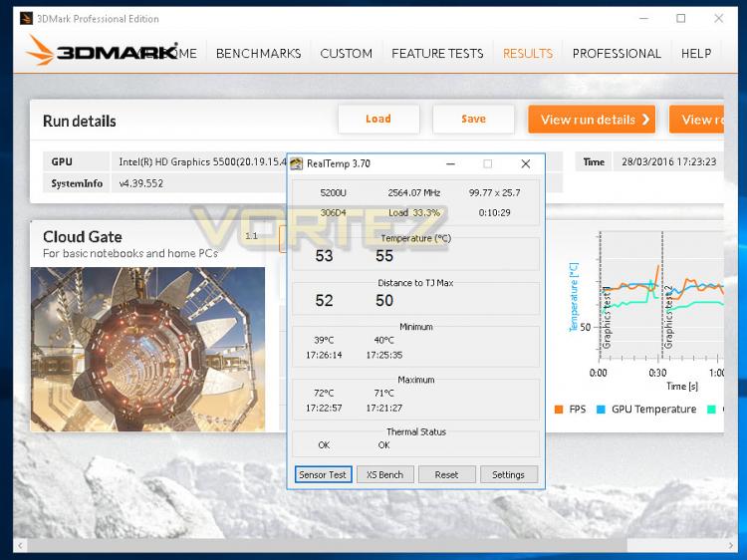The height and width of the screenshot is (560, 747).
Task: Click the horizontal scrollbar at the bottom
Action: tap(373, 545)
